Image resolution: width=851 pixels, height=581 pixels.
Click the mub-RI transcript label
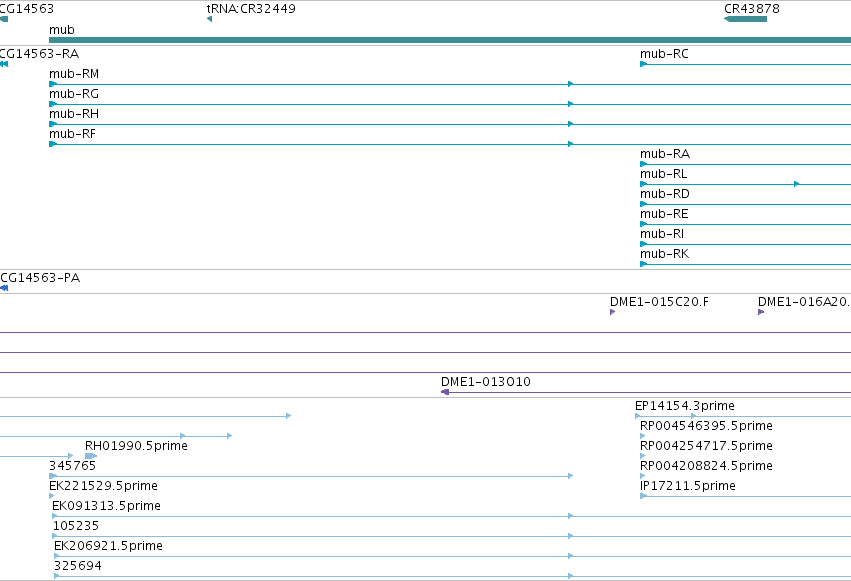tap(662, 234)
